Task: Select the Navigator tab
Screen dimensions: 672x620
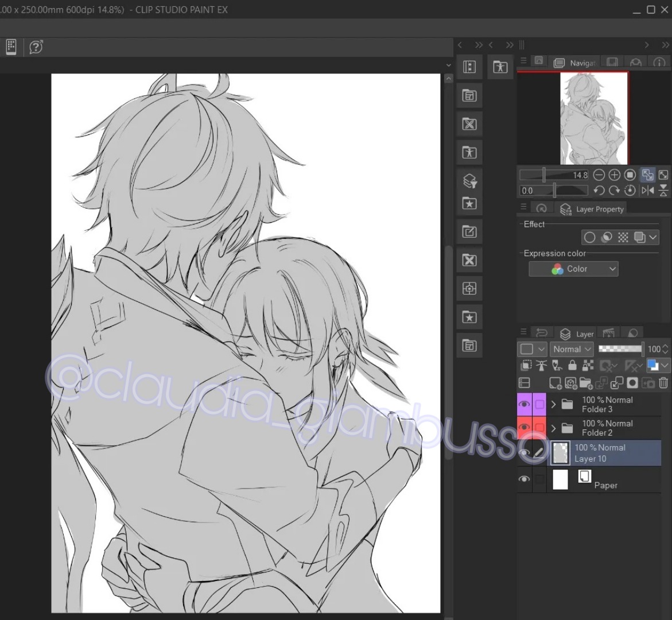Action: tap(575, 63)
